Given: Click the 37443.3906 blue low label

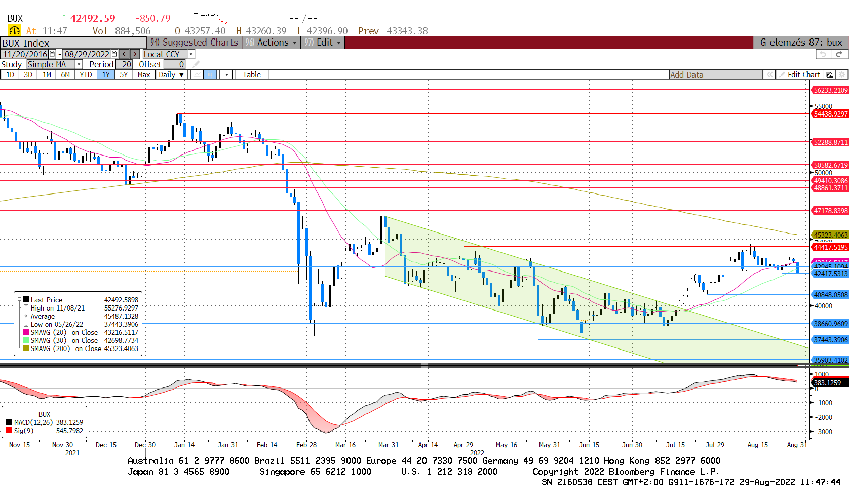Looking at the screenshot, I should (830, 340).
